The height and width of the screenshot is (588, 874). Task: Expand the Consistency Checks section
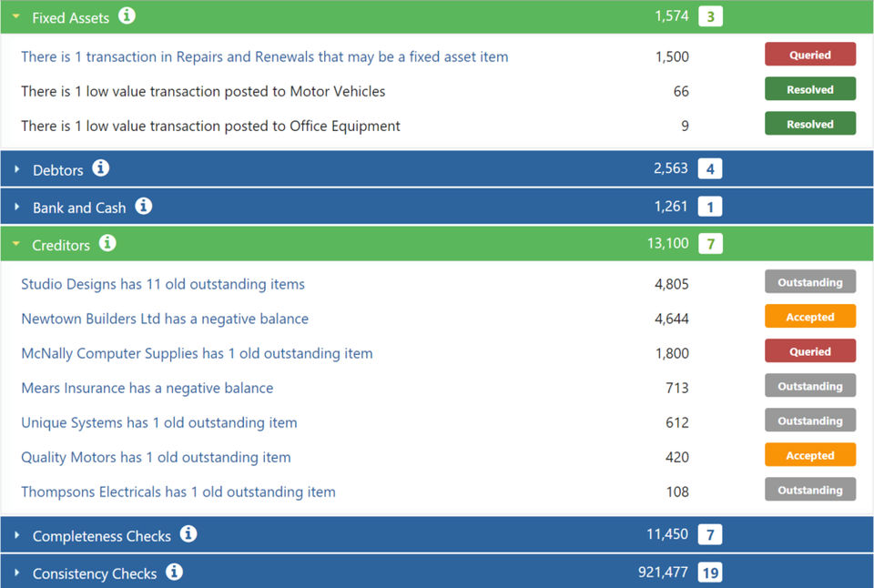[x=16, y=573]
